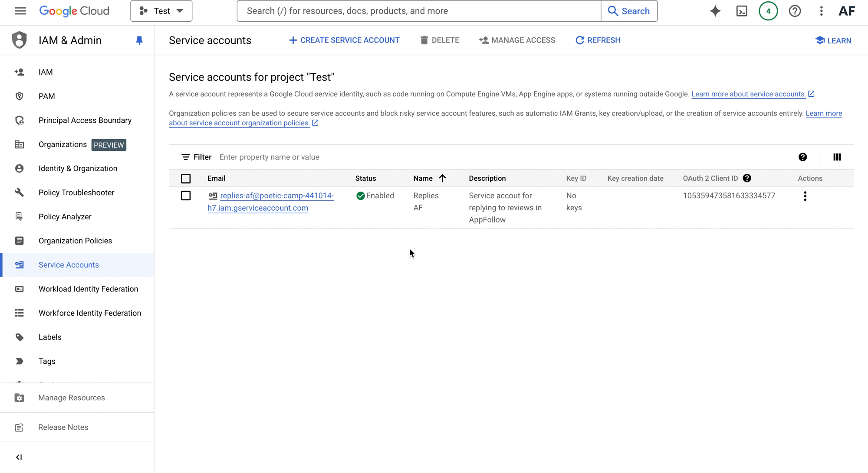Click the Google Cloud logo

74,11
